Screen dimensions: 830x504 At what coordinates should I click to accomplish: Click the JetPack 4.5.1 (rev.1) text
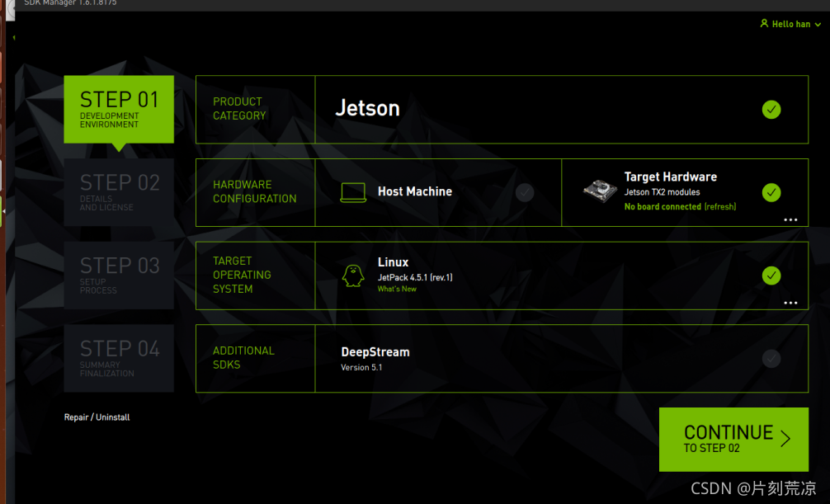pyautogui.click(x=415, y=277)
